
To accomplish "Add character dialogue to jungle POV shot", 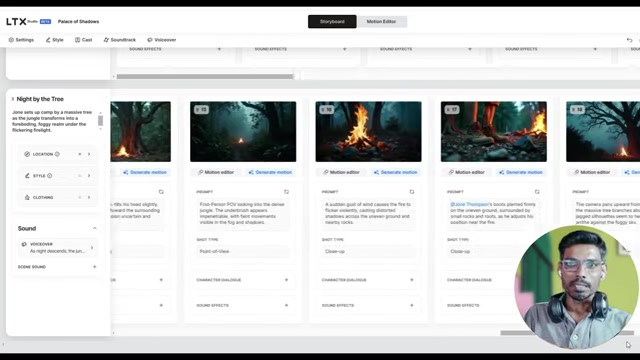I will point(287,280).
